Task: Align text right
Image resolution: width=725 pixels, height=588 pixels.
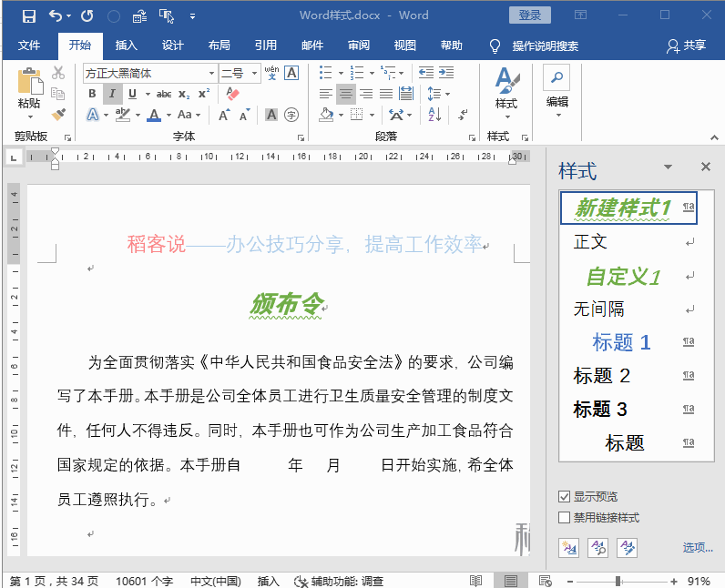Action: [x=366, y=94]
